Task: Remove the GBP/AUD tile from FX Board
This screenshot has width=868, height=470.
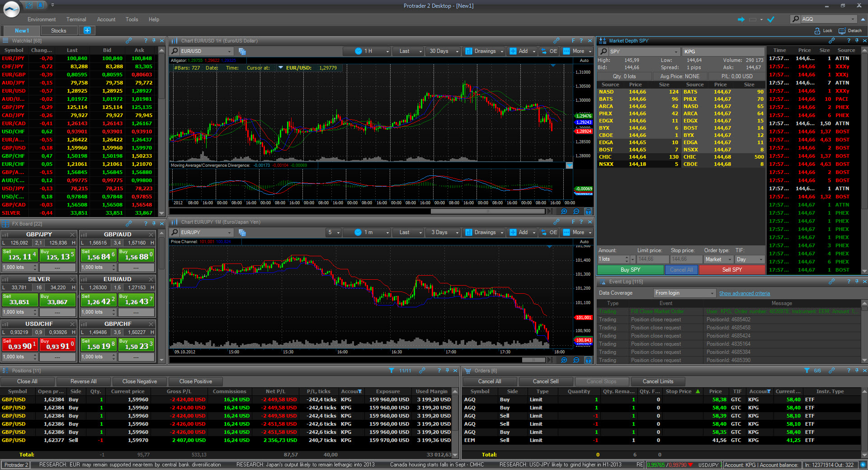Action: (x=151, y=235)
